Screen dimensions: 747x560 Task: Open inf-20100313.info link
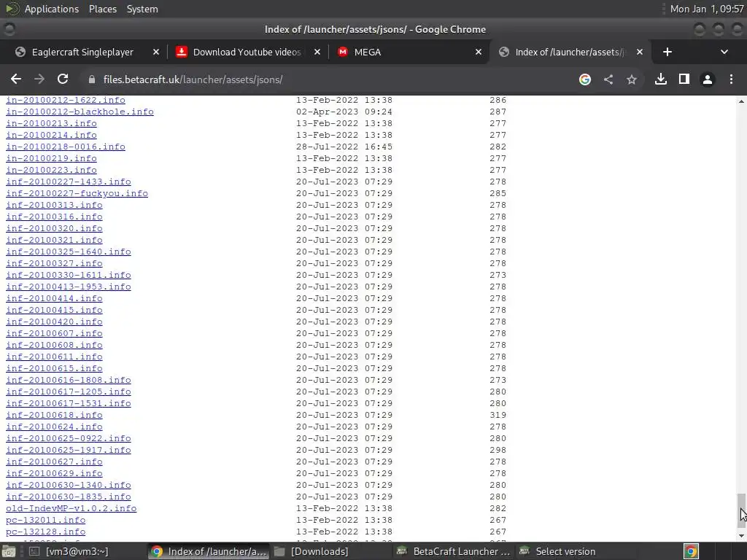[54, 205]
